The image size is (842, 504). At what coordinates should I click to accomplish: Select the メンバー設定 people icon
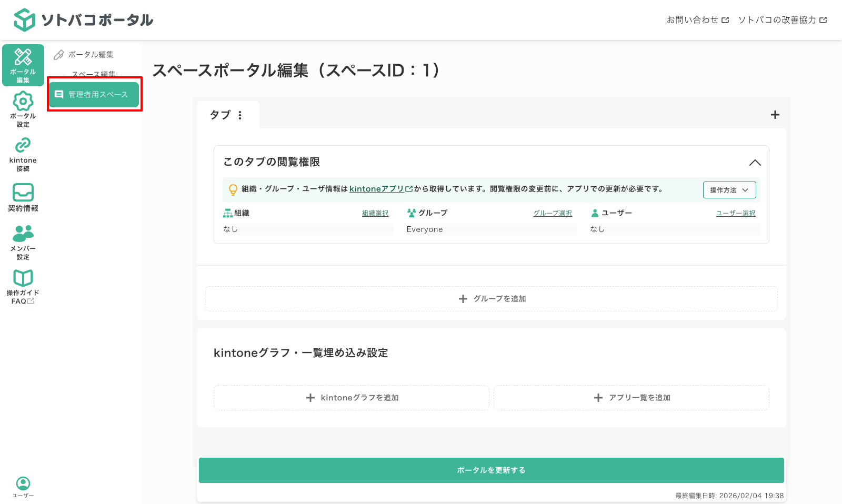click(x=23, y=242)
